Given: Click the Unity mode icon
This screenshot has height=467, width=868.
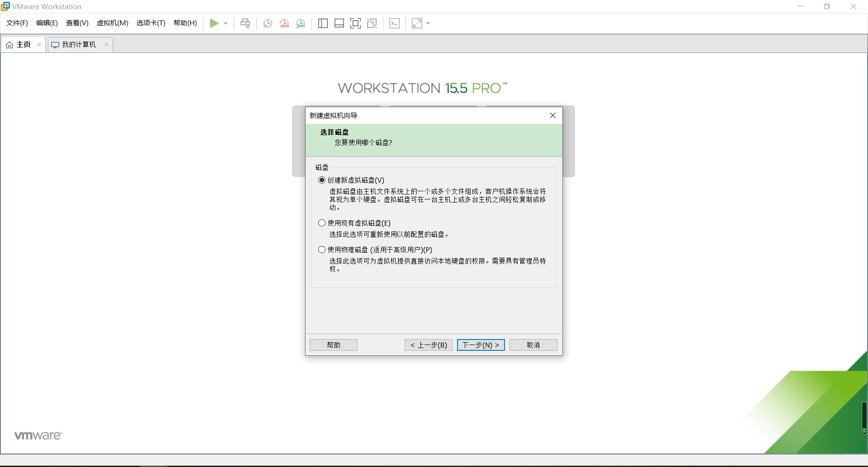Looking at the screenshot, I should 372,23.
